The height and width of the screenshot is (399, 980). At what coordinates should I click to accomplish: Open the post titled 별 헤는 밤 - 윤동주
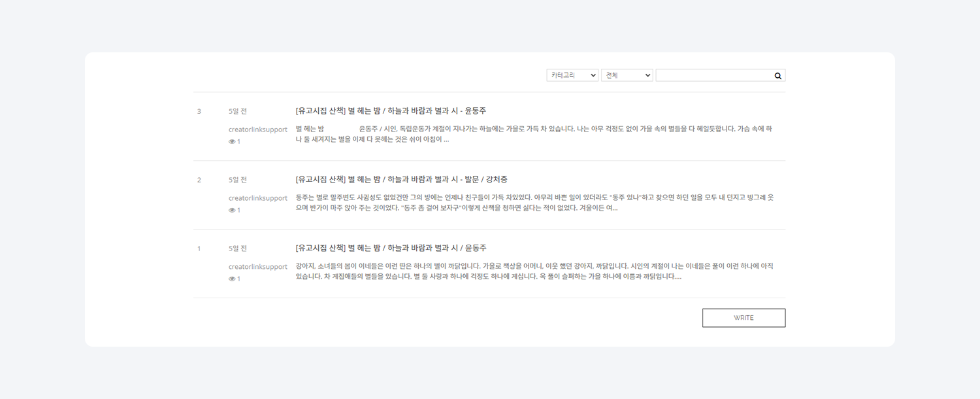pos(391,111)
